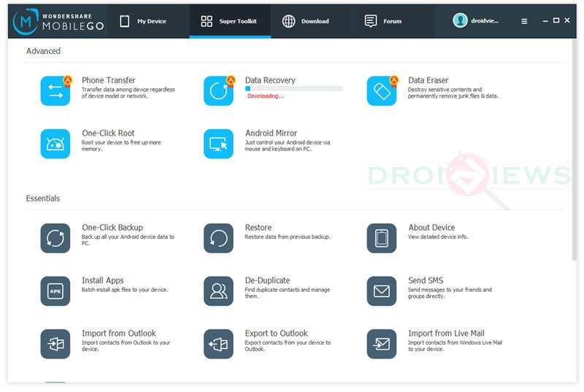This screenshot has width=584, height=392.
Task: Click the droidvie... account name
Action: click(x=485, y=21)
